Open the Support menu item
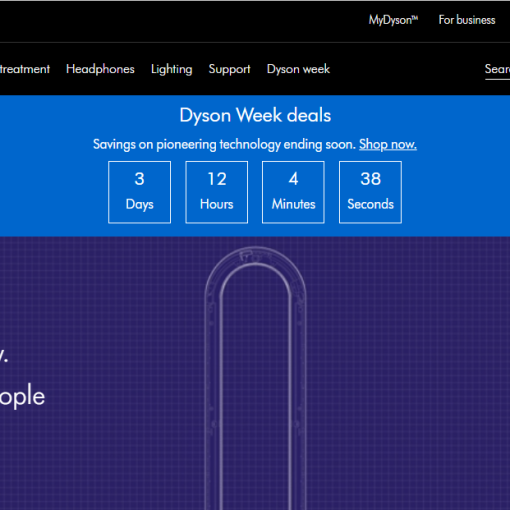 229,69
